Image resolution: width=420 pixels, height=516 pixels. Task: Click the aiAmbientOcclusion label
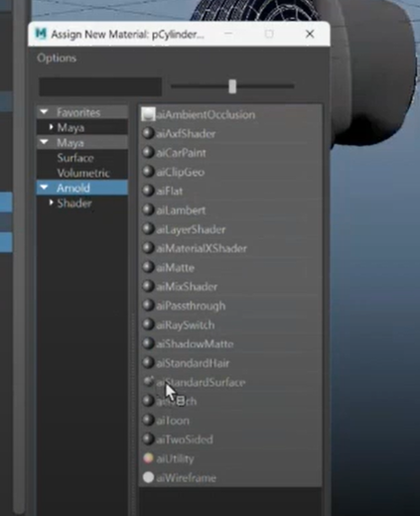pos(206,115)
